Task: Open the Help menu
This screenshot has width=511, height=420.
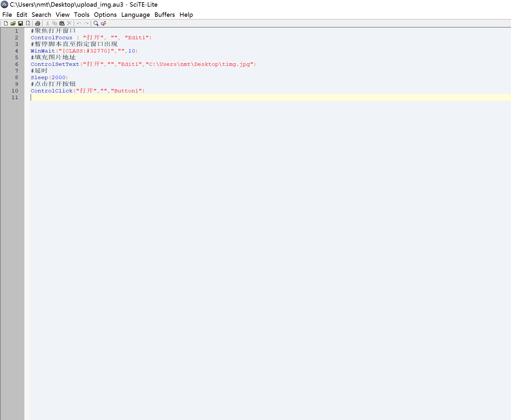Action: coord(186,15)
